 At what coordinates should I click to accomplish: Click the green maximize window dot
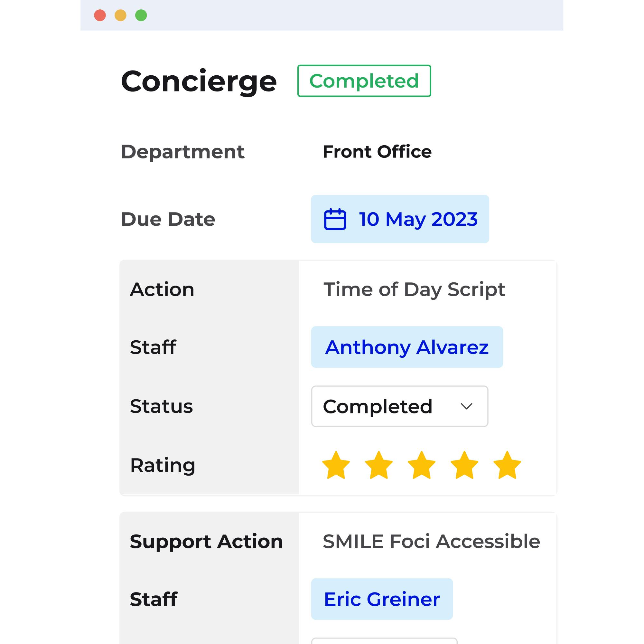click(141, 15)
